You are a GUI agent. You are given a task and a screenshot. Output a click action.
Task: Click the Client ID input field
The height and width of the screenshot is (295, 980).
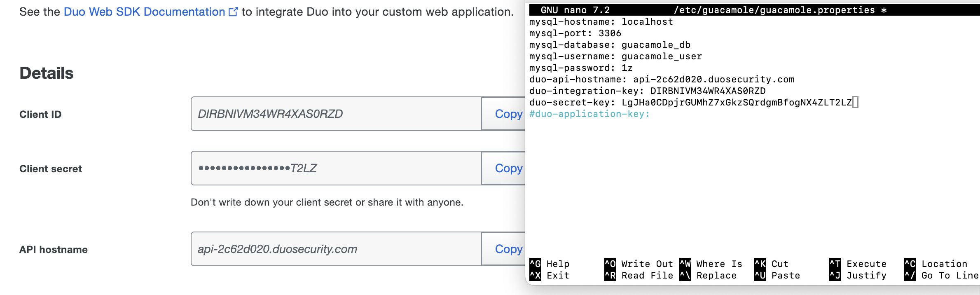coord(336,114)
